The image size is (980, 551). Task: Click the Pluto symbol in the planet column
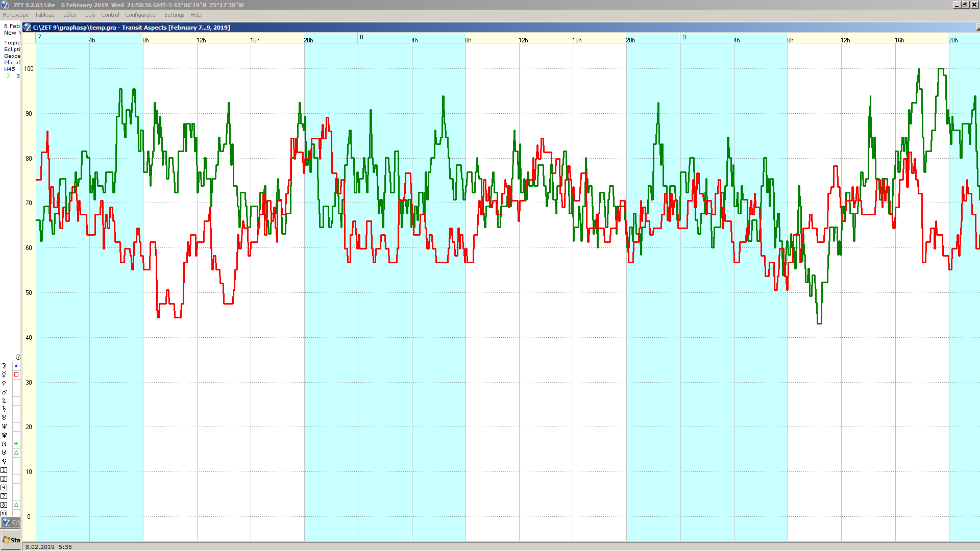(4, 435)
